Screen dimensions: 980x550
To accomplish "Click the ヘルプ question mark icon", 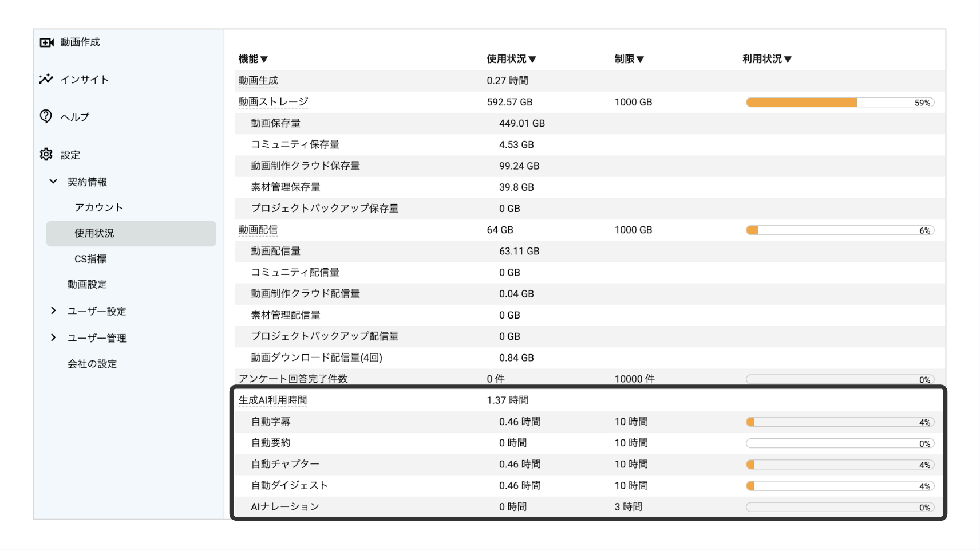I will (46, 116).
